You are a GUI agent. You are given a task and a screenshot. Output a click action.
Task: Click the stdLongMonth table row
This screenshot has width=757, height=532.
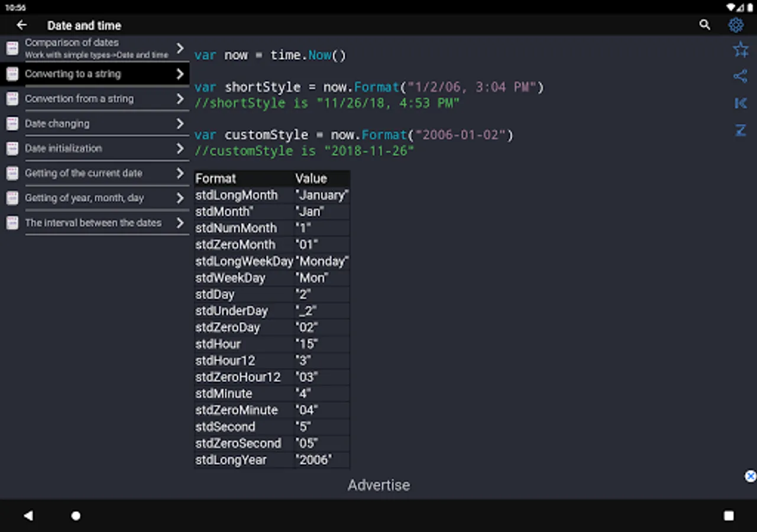point(271,195)
